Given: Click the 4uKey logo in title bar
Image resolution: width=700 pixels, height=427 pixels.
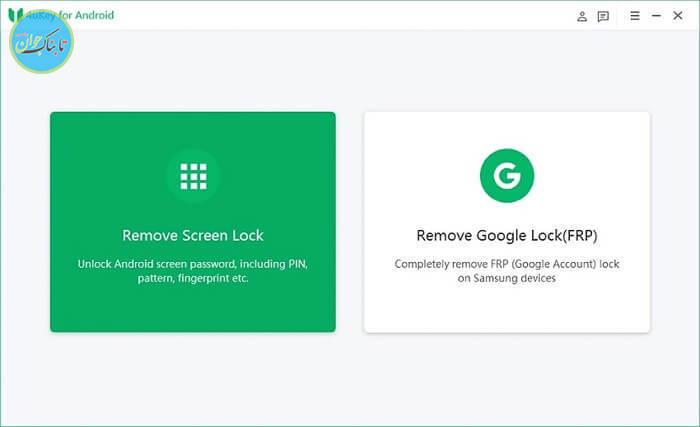Looking at the screenshot, I should tap(16, 15).
